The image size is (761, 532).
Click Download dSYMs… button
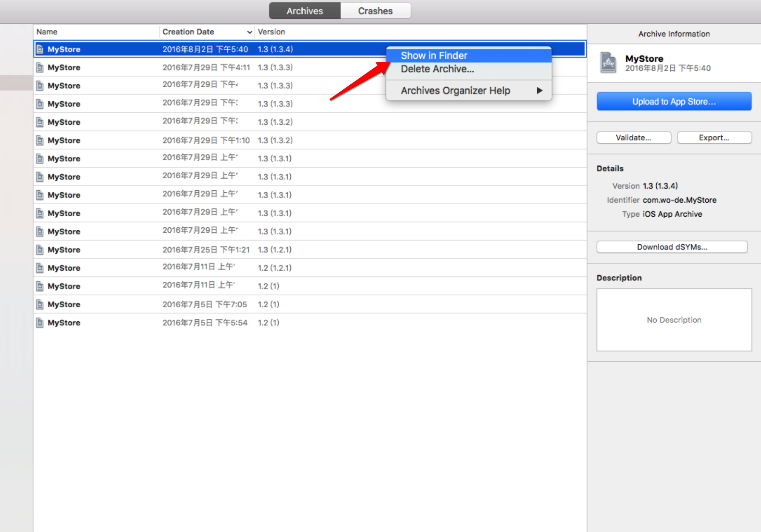coord(672,247)
